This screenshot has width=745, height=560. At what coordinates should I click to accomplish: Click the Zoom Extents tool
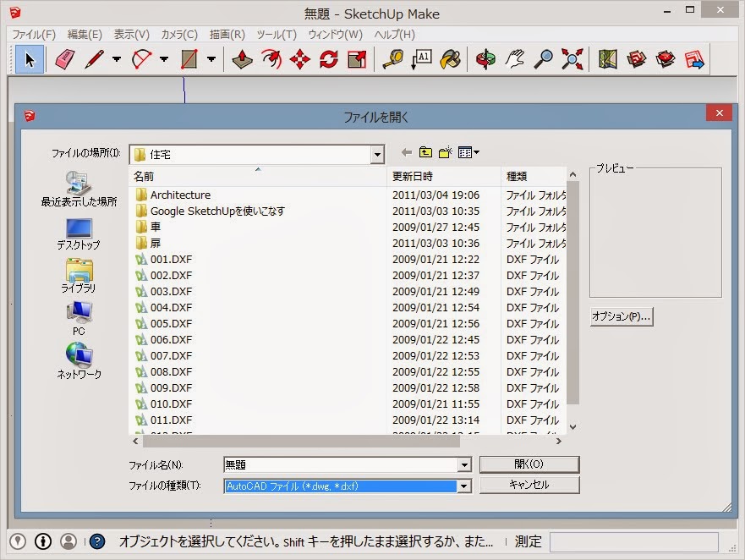pos(572,59)
